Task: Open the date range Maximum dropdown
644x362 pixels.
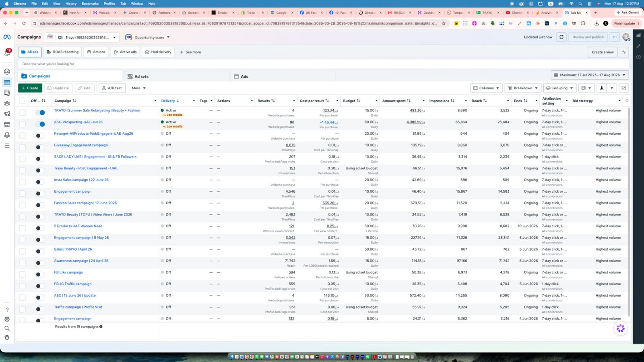Action: click(590, 75)
